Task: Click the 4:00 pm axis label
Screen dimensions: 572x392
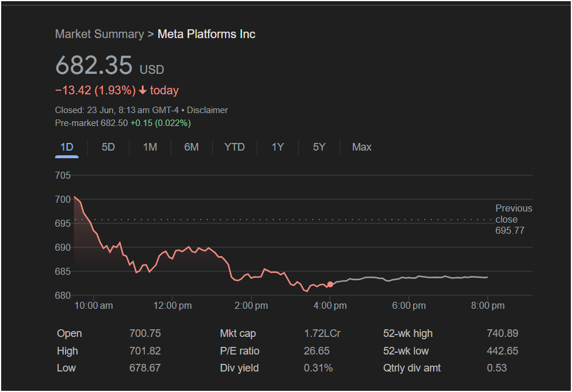Action: click(330, 306)
